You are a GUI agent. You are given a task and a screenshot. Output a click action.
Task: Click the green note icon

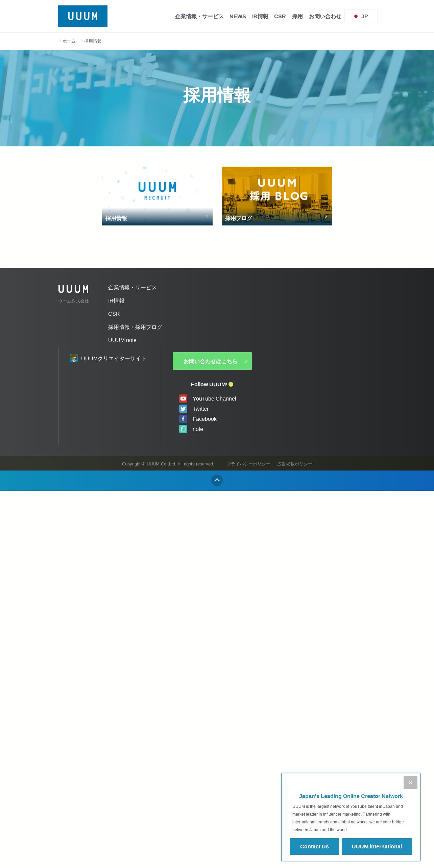point(183,429)
